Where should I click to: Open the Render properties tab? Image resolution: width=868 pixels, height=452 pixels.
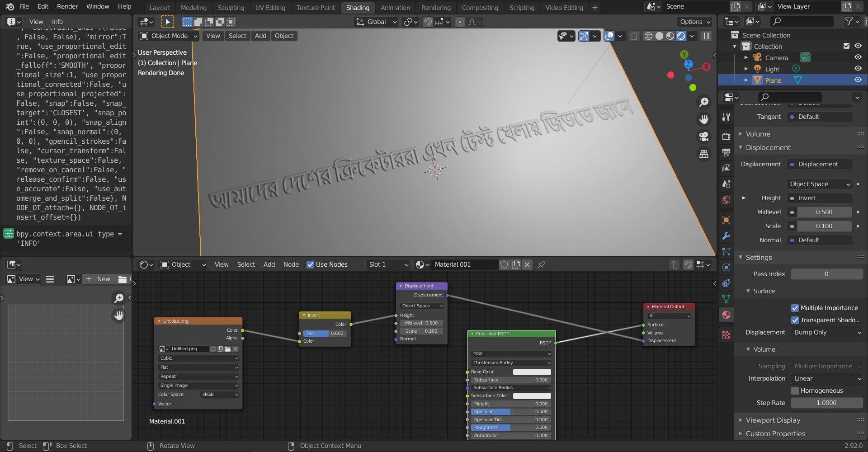point(726,137)
